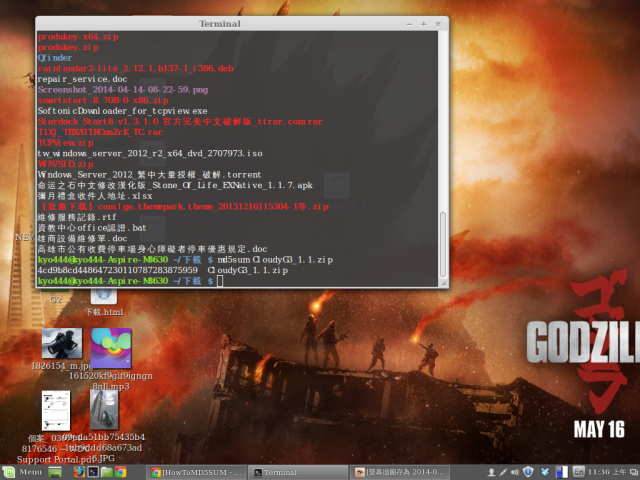Click the Terminal window scrollbar thumb
This screenshot has width=640, height=480.
tap(443, 244)
